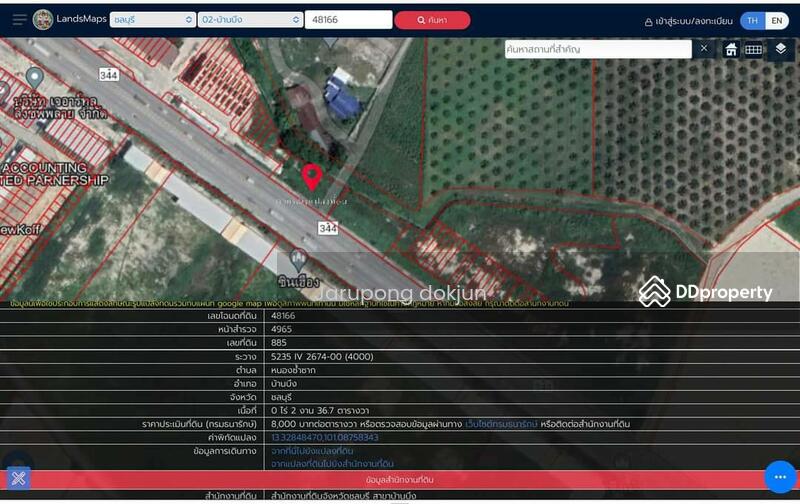800x504 pixels.
Task: Expand the province dropdown showing ชลบุรี
Action: pyautogui.click(x=153, y=20)
